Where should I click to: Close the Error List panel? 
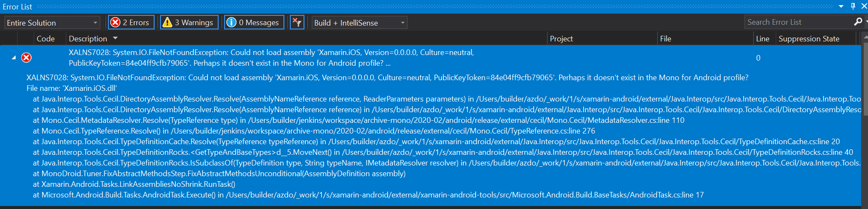[x=864, y=6]
